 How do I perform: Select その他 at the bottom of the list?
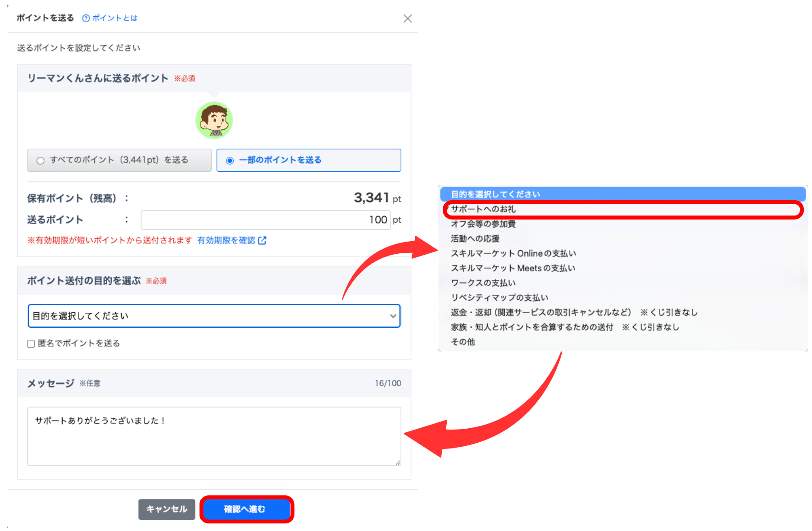point(462,342)
